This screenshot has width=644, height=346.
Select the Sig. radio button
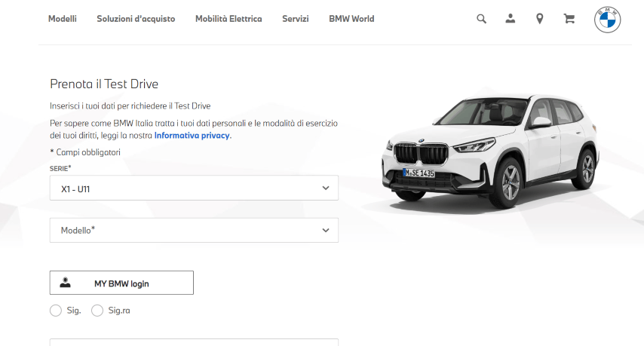pos(55,311)
